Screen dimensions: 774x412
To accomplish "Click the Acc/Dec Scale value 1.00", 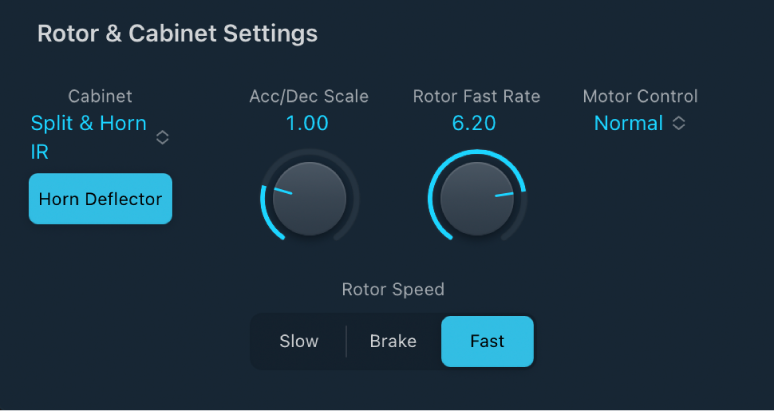I will pyautogui.click(x=308, y=124).
